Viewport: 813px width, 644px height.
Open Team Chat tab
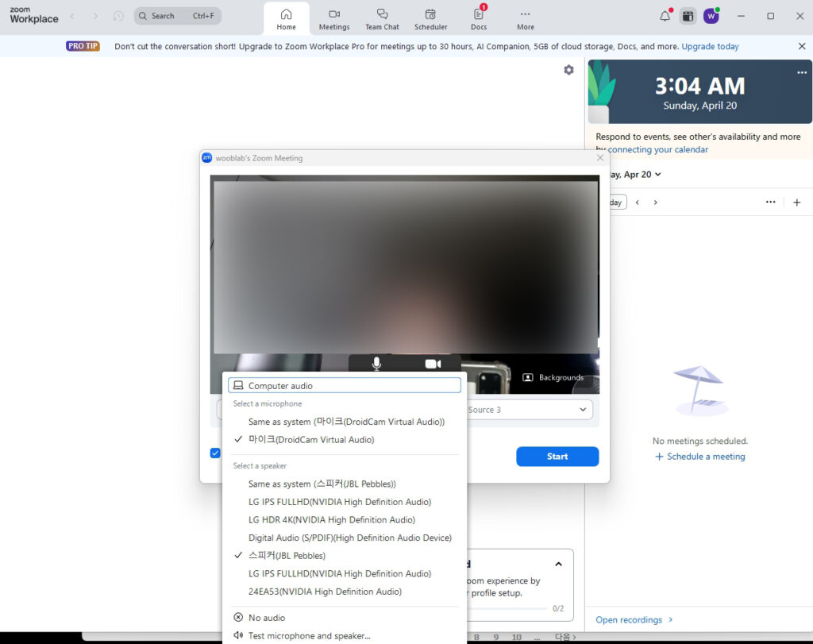point(382,19)
